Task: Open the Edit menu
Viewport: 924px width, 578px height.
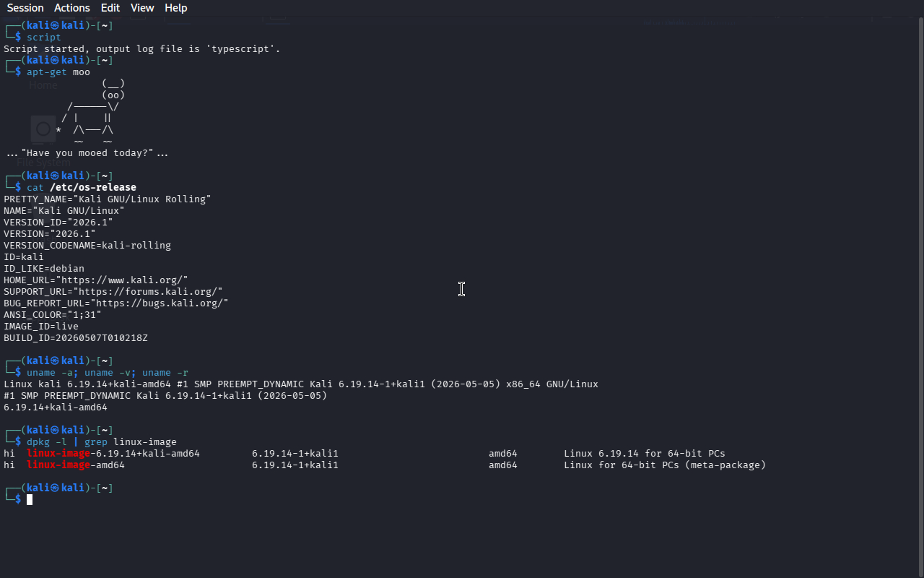Action: pyautogui.click(x=110, y=8)
